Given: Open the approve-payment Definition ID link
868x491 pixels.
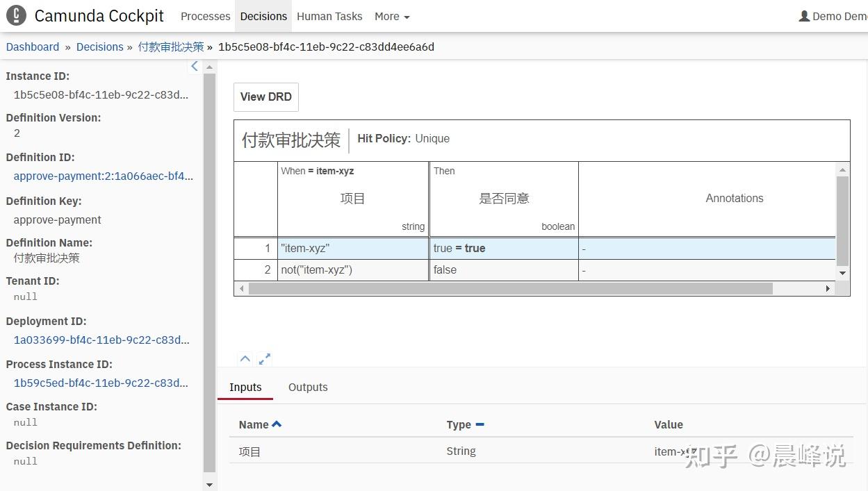Looking at the screenshot, I should click(x=103, y=176).
